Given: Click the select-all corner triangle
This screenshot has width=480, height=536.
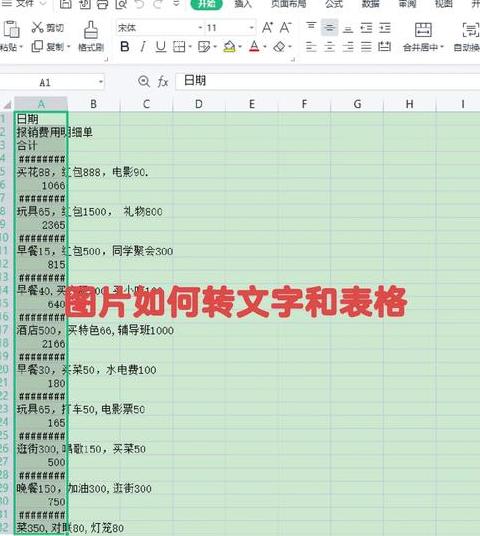Looking at the screenshot, I should point(7,104).
